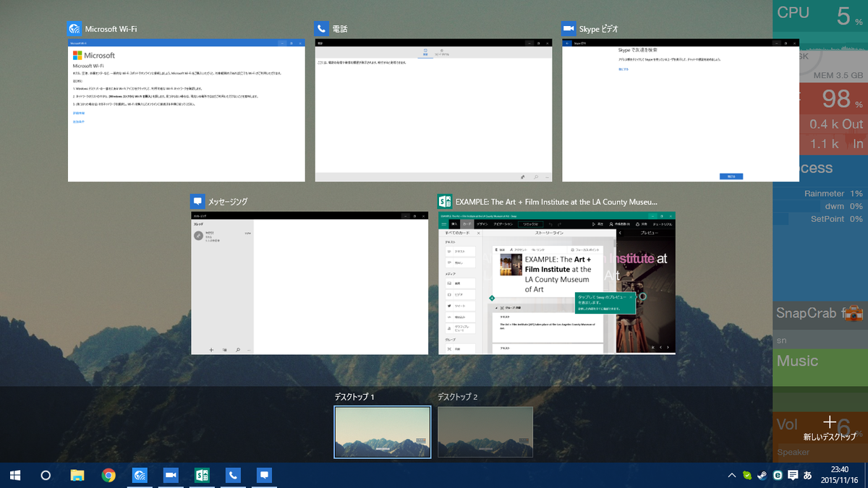Image resolution: width=868 pixels, height=488 pixels.
Task: Open the Microsoft Wi-Fi taskbar icon
Action: tap(140, 475)
